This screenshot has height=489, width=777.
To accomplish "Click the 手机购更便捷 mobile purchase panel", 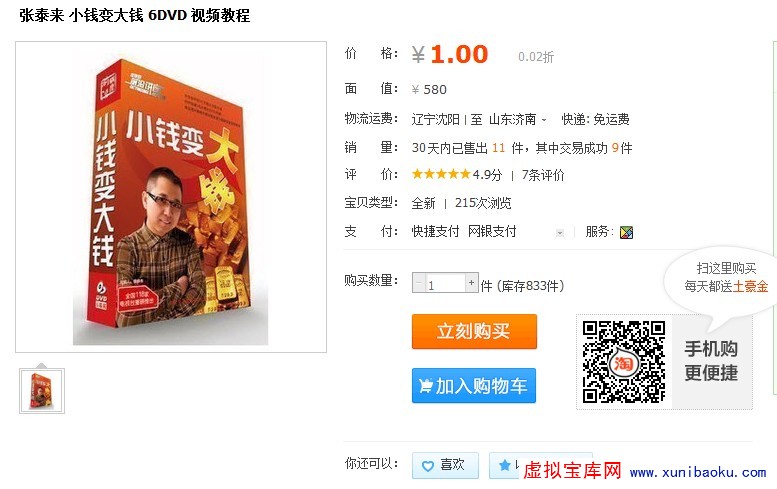I will point(711,361).
